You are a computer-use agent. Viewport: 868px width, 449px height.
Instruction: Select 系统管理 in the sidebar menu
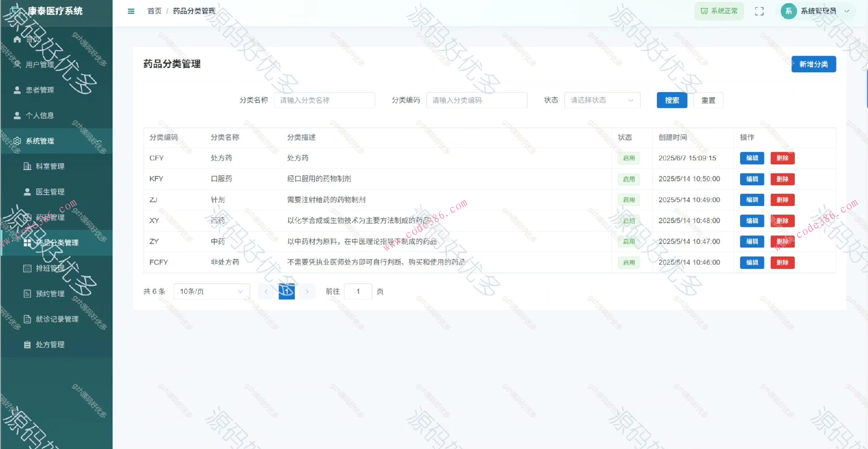tap(39, 141)
